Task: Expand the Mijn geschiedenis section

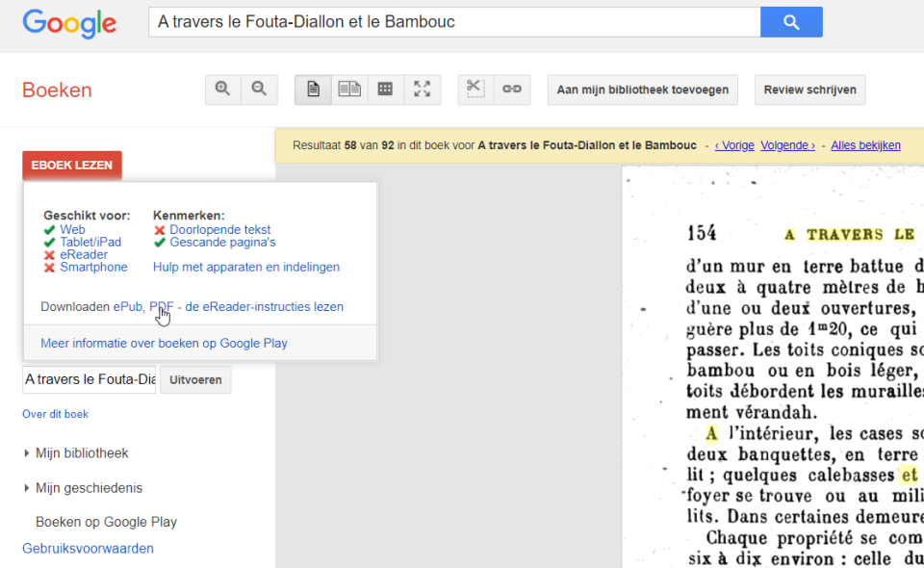Action: coord(80,488)
